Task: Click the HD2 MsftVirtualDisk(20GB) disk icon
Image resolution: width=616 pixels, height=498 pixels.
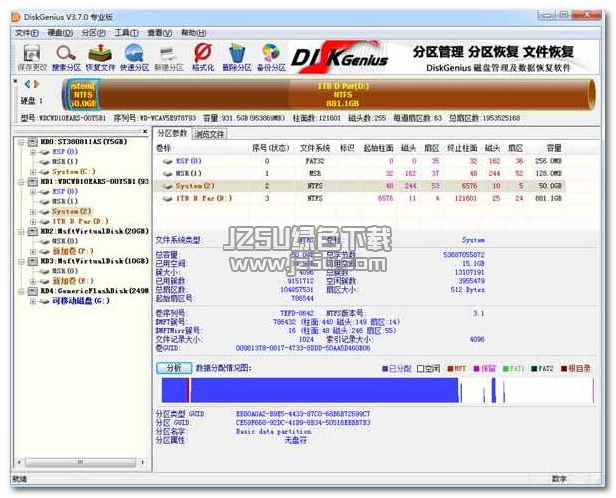Action: pyautogui.click(x=33, y=231)
